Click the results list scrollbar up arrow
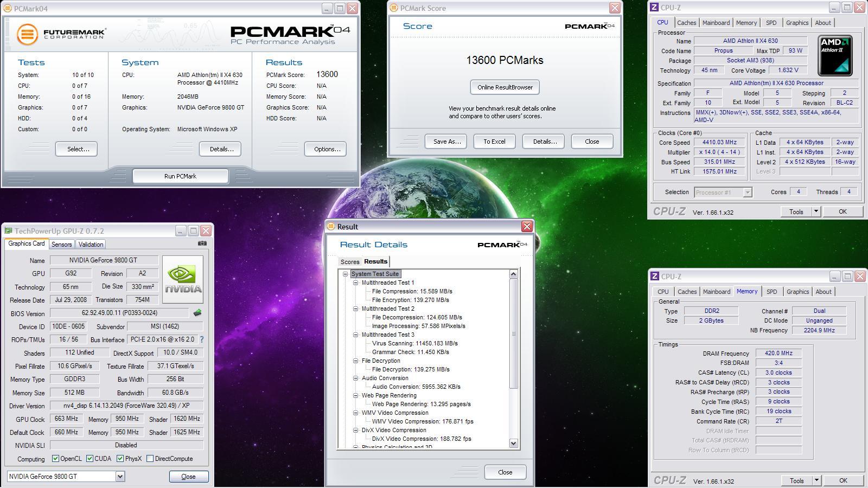Screen dimensions: 868x488 tap(514, 274)
